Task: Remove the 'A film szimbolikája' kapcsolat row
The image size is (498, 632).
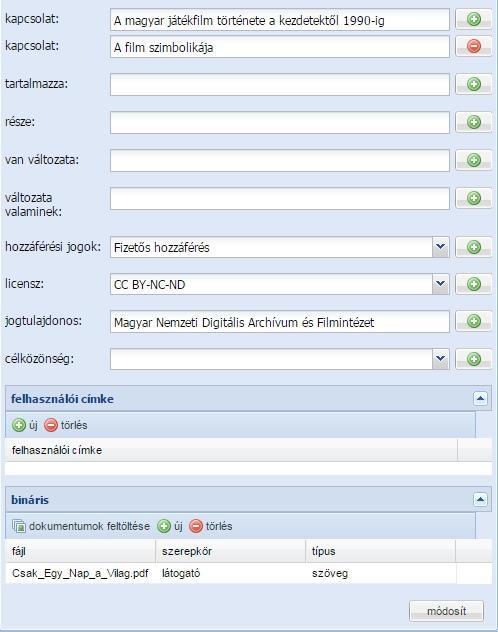Action: [x=473, y=46]
